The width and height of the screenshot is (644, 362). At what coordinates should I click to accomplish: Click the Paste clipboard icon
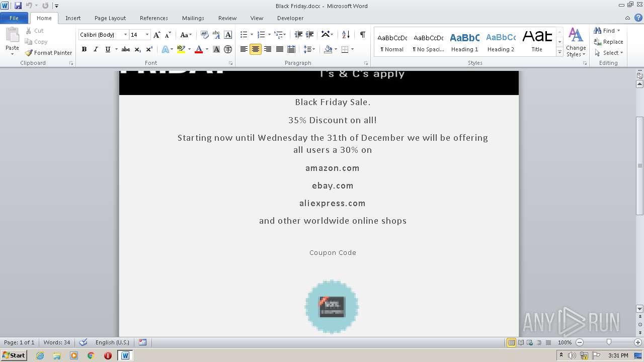tap(12, 35)
